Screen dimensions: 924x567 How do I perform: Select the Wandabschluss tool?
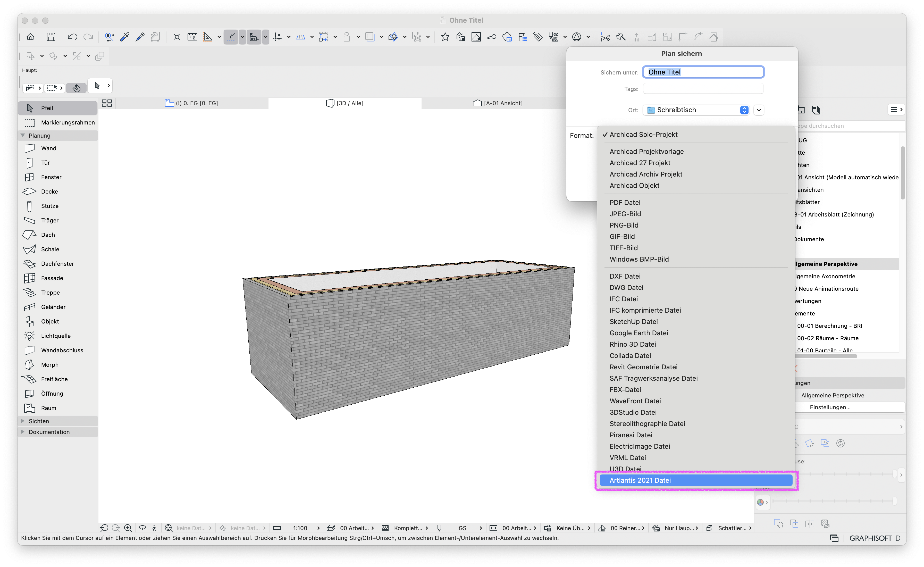pyautogui.click(x=58, y=350)
